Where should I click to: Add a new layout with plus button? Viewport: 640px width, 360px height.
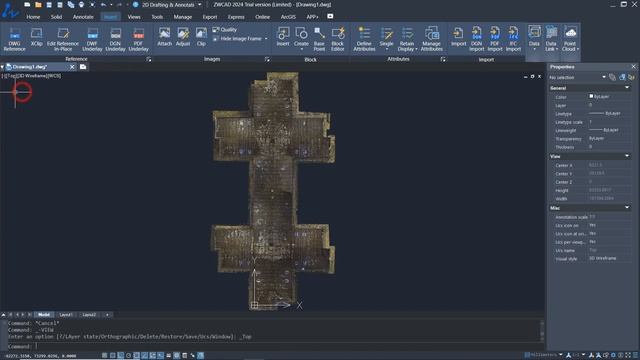[107, 315]
